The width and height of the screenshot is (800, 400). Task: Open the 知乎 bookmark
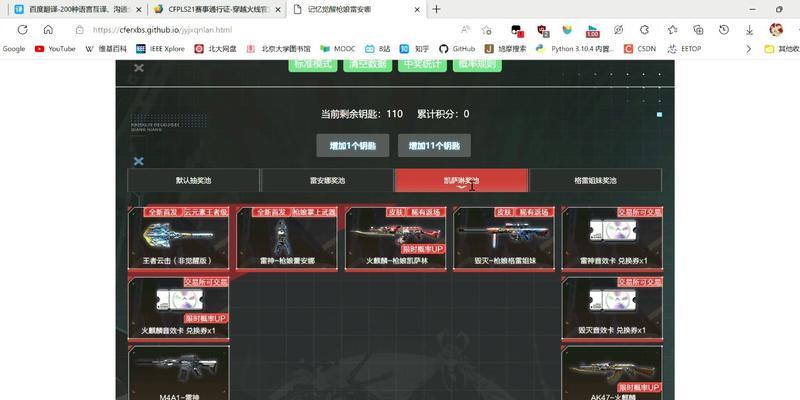click(414, 49)
